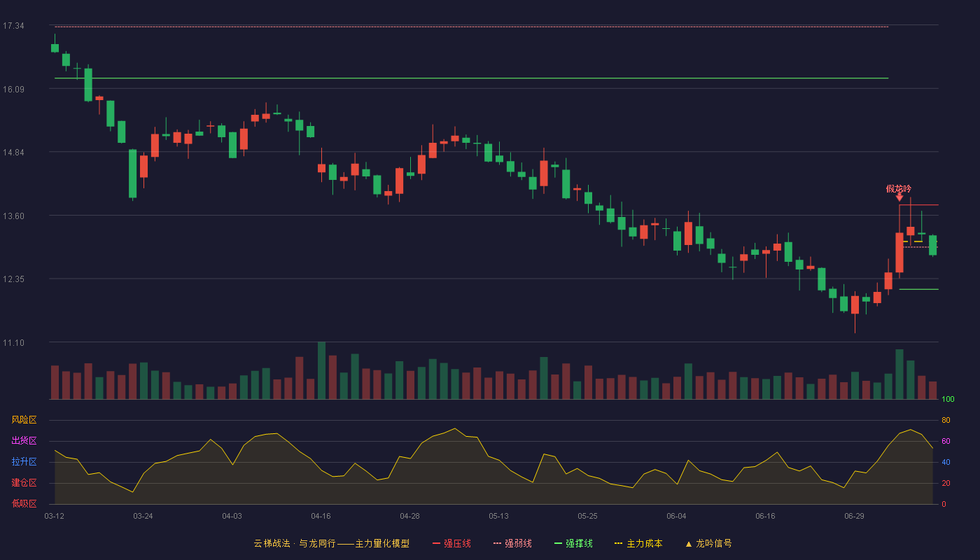The width and height of the screenshot is (980, 560).
Task: Toggle the 强弱线 legend entry
Action: pos(512,543)
